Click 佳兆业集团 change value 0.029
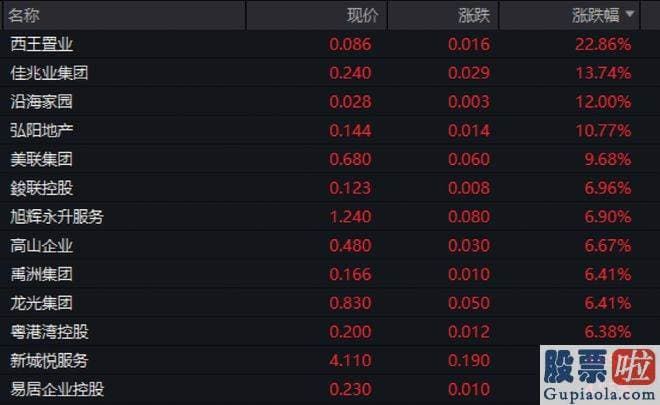This screenshot has width=660, height=405. [469, 73]
